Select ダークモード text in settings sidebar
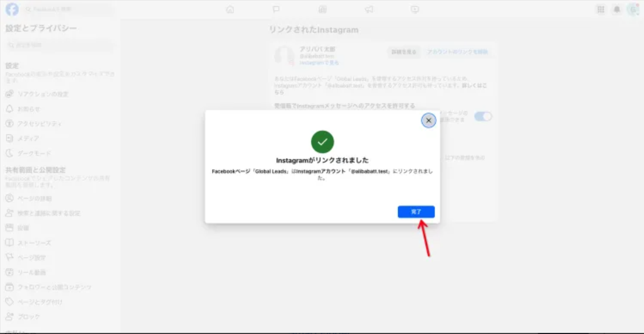Viewport: 644px width, 334px height. pyautogui.click(x=34, y=154)
